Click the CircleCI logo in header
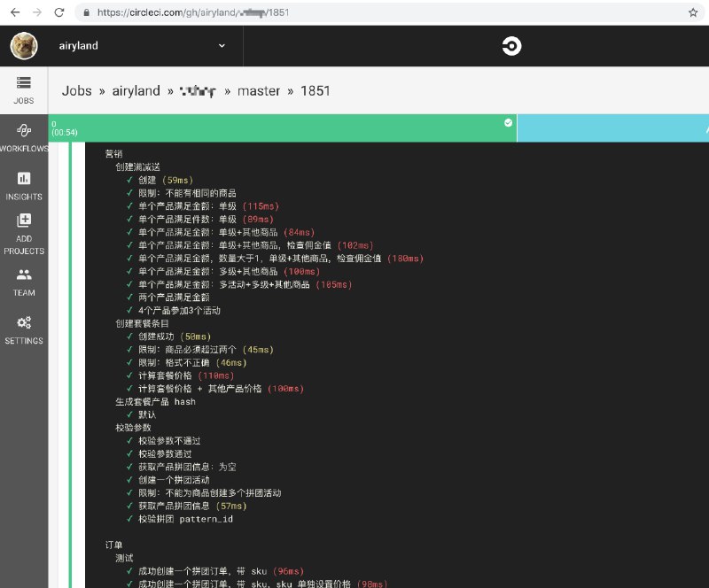The image size is (709, 588). (x=511, y=46)
